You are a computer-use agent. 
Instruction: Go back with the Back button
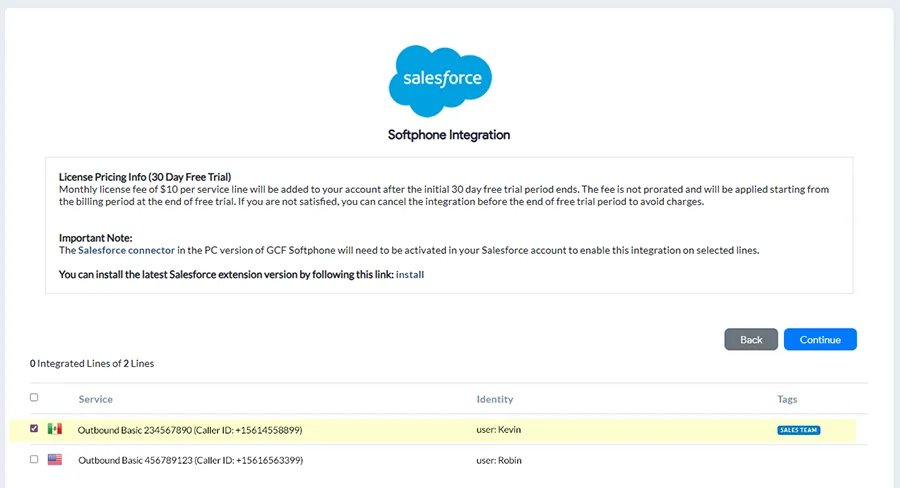[x=751, y=339]
